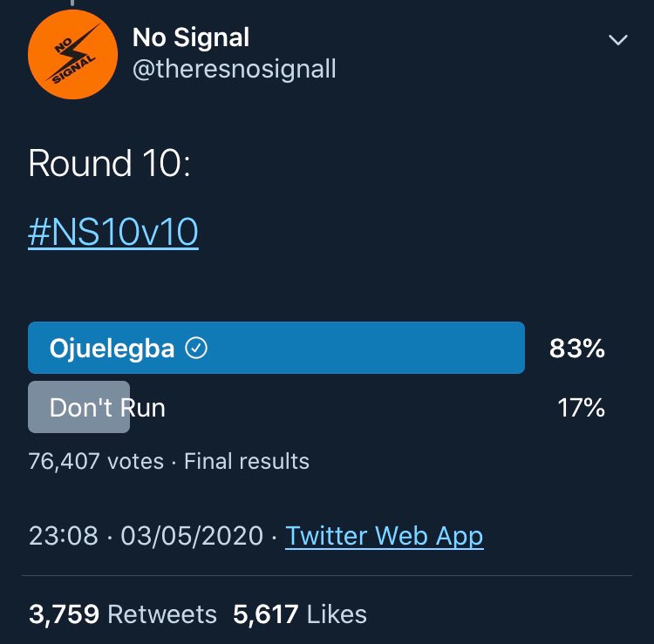Click the checkmark icon beside Ojuelegba

(x=198, y=349)
